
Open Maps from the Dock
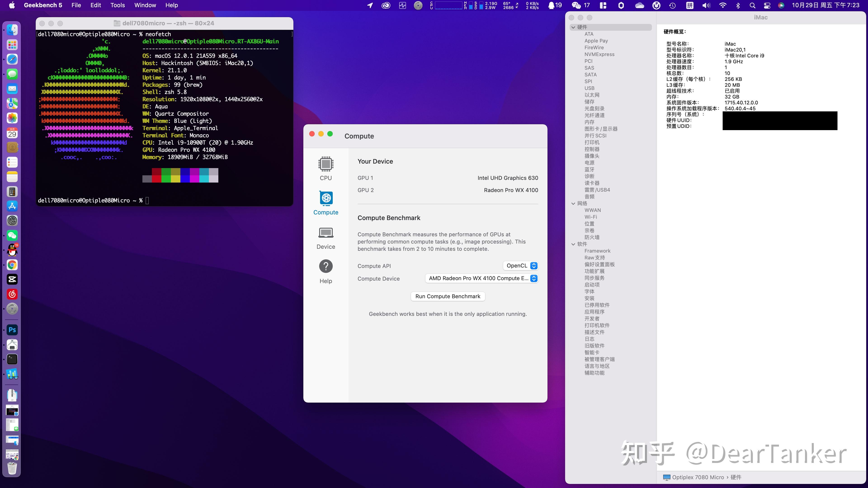tap(12, 103)
